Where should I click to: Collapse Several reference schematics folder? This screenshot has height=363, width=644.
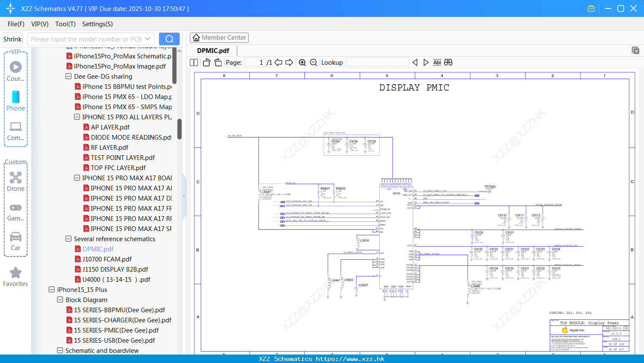tap(69, 239)
